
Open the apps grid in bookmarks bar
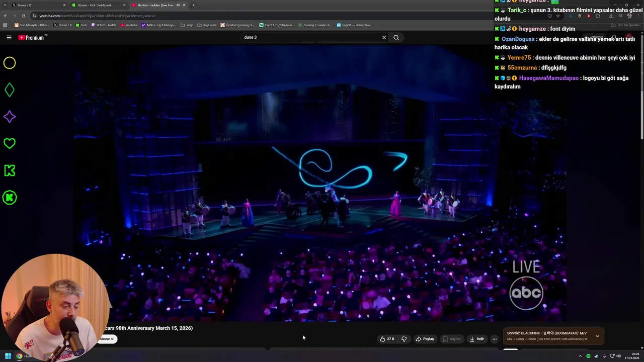5,25
